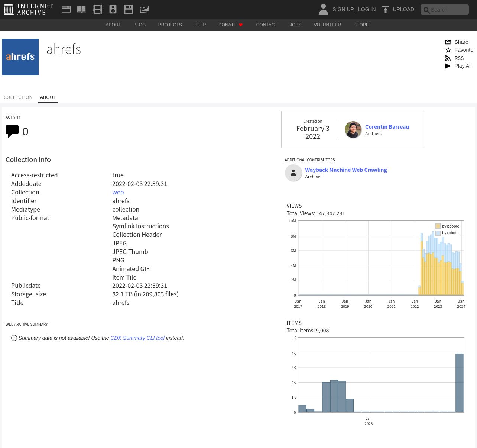Click the 'Animated GIF' format entry

131,269
